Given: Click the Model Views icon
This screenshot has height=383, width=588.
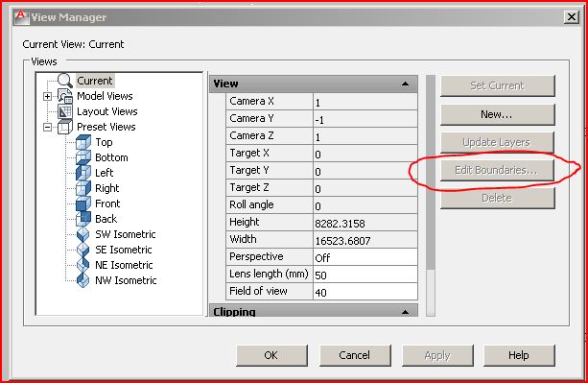Looking at the screenshot, I should click(65, 96).
